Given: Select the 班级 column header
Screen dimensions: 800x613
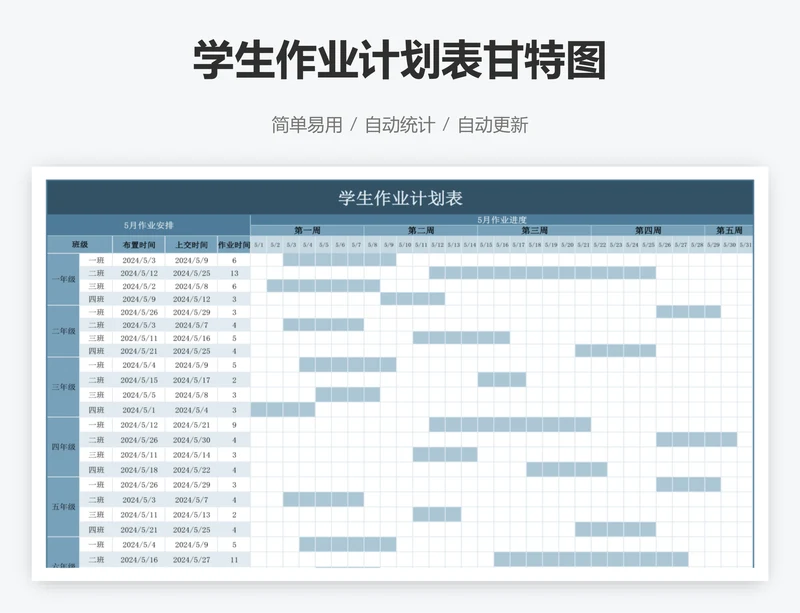Looking at the screenshot, I should point(80,244).
